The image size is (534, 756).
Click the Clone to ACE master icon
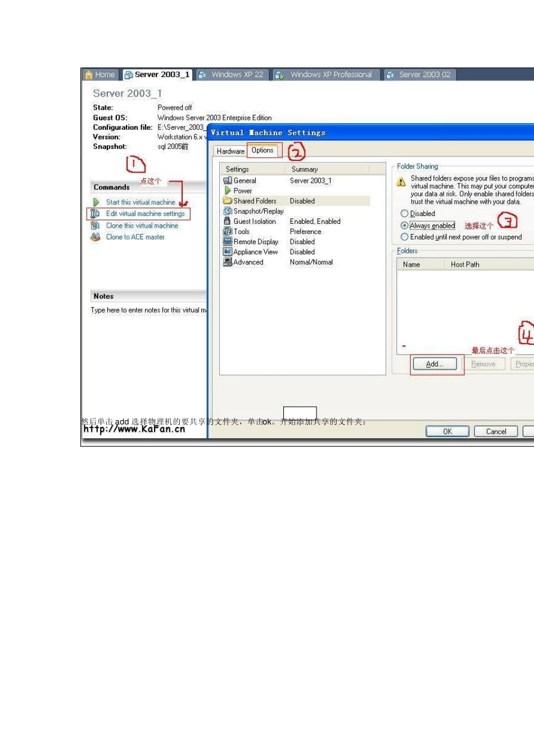click(96, 237)
